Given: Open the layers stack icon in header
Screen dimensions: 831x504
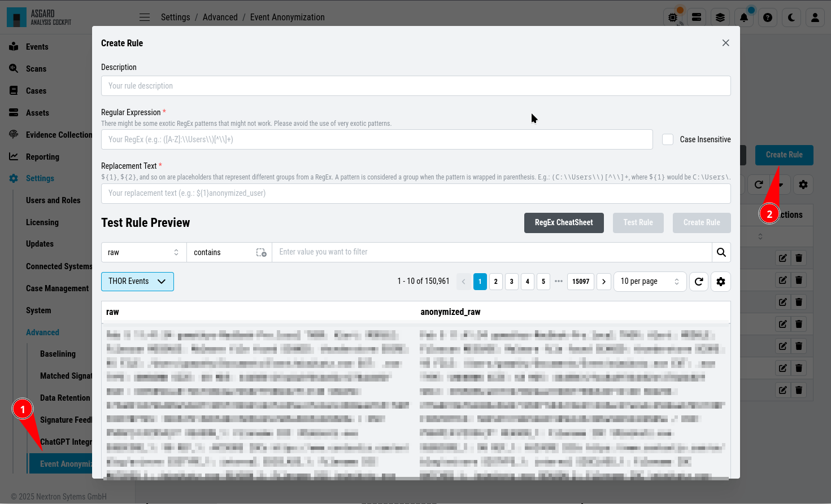Looking at the screenshot, I should point(720,17).
